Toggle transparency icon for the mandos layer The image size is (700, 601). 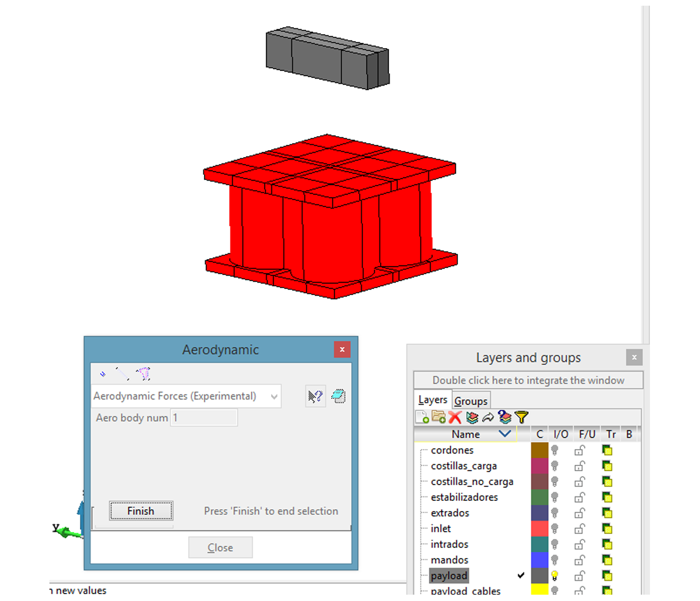[x=608, y=560]
